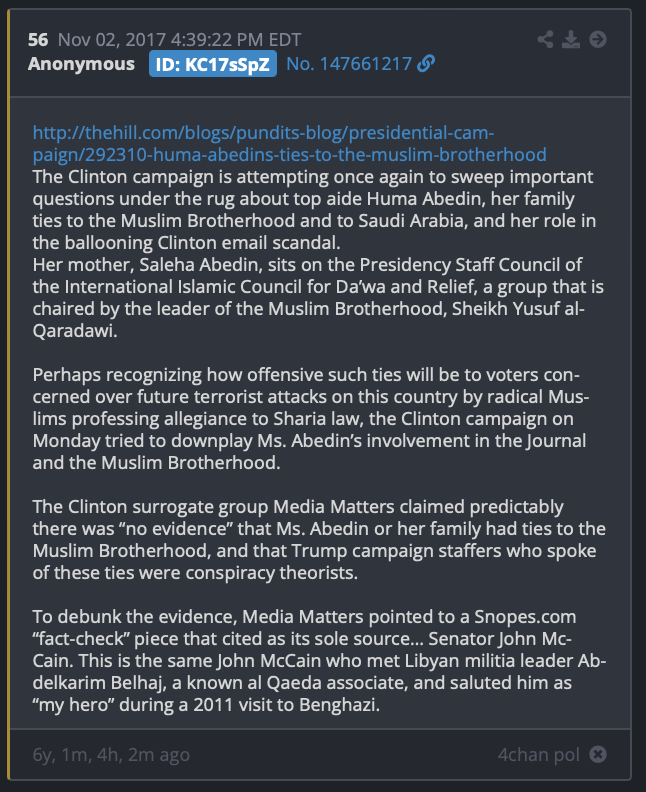The image size is (646, 792).
Task: Click the circled X icon beside 4chan pol
Action: 598,755
